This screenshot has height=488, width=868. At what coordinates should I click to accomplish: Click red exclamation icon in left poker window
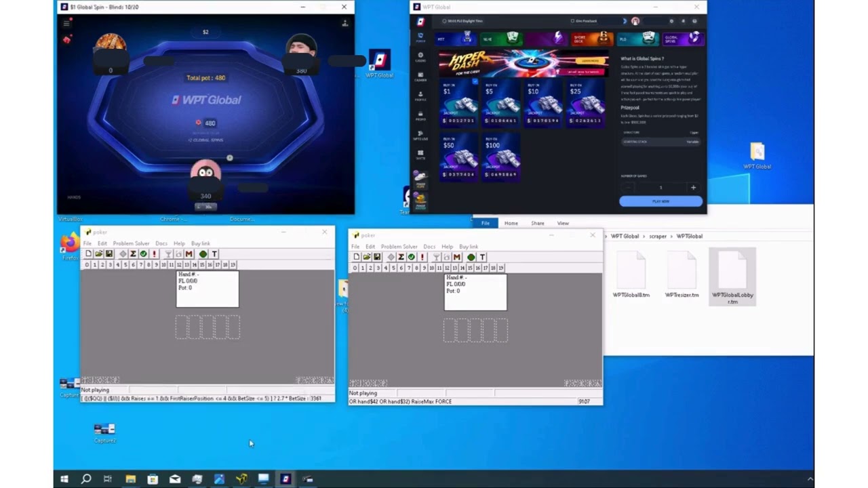(155, 254)
